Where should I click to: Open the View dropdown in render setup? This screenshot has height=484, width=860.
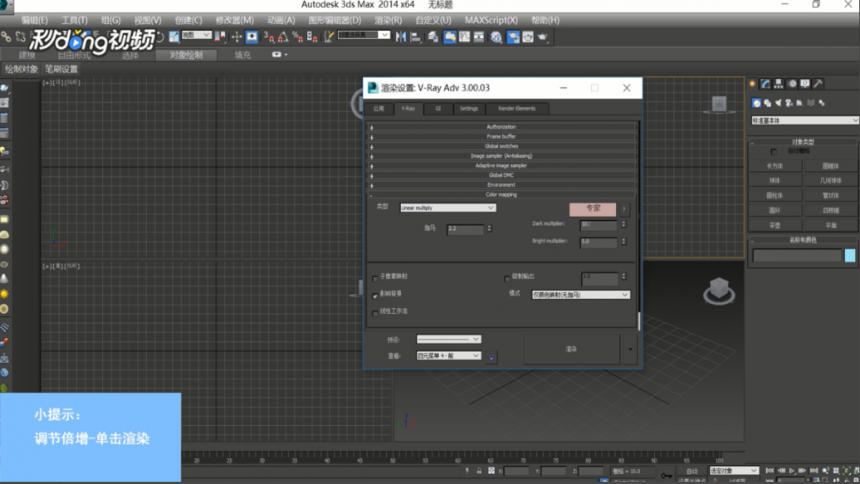tap(448, 356)
